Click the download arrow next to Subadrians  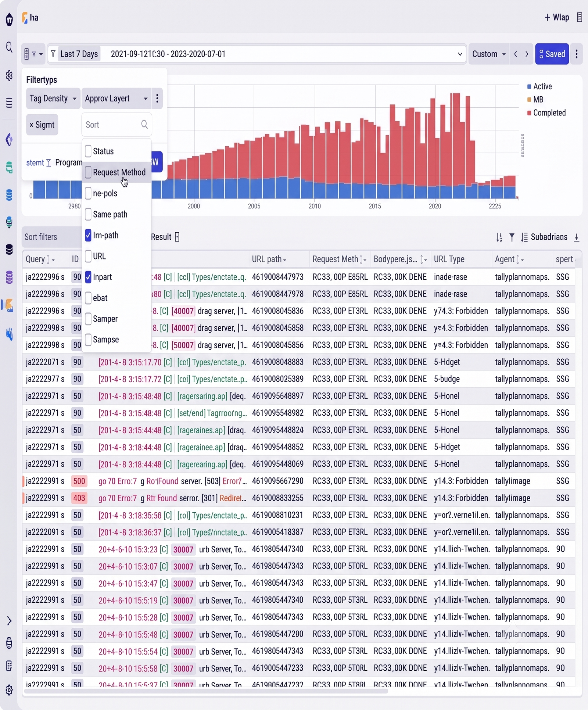click(577, 237)
